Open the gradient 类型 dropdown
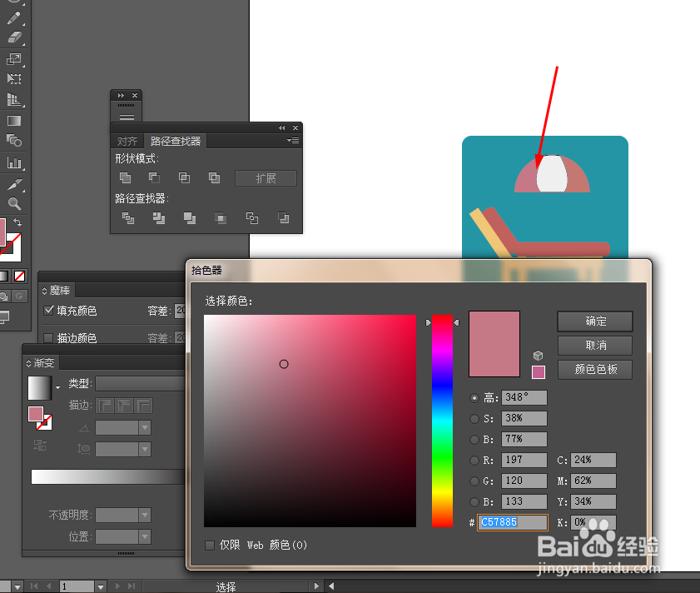 pos(140,383)
